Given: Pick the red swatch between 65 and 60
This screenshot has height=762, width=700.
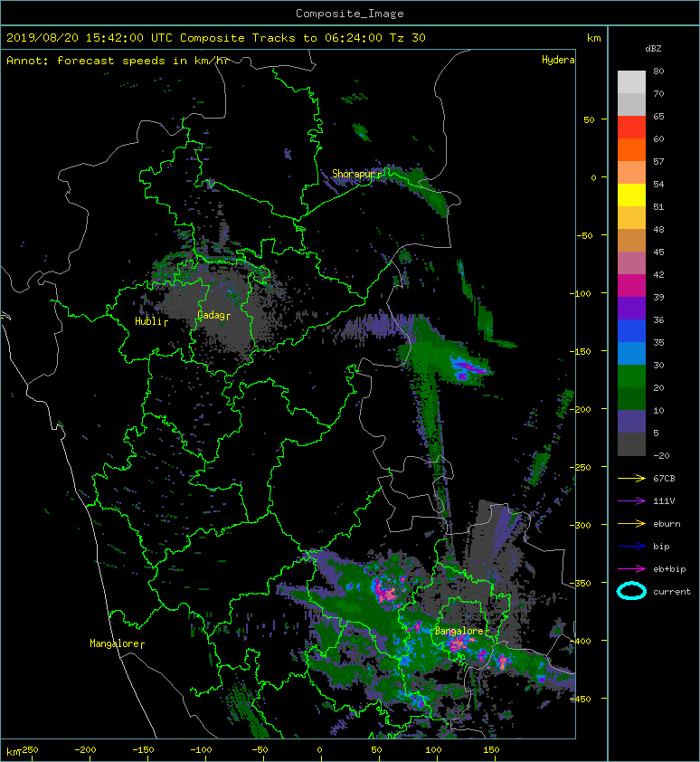Looking at the screenshot, I should click(x=631, y=128).
